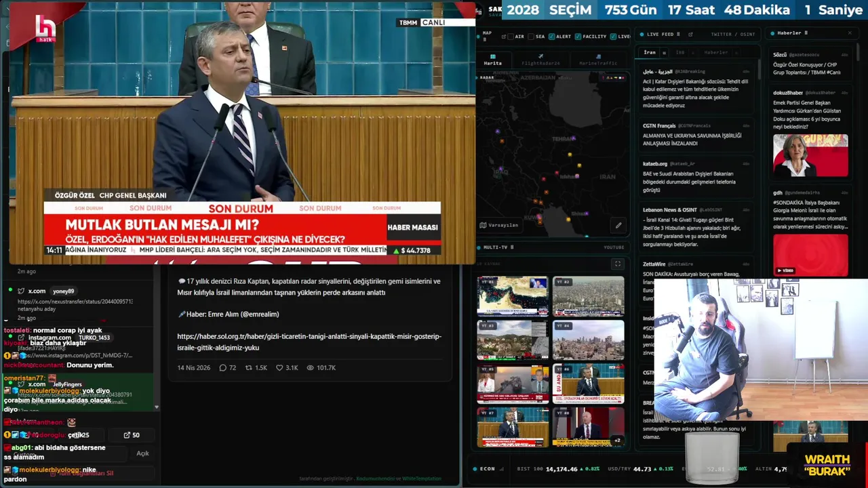
Task: Open the ZettaWire feed post
Action: point(696,285)
